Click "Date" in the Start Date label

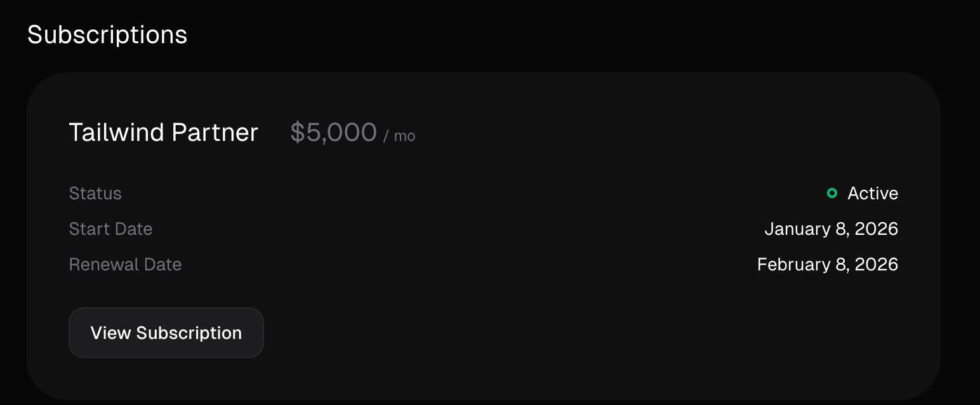coord(133,229)
